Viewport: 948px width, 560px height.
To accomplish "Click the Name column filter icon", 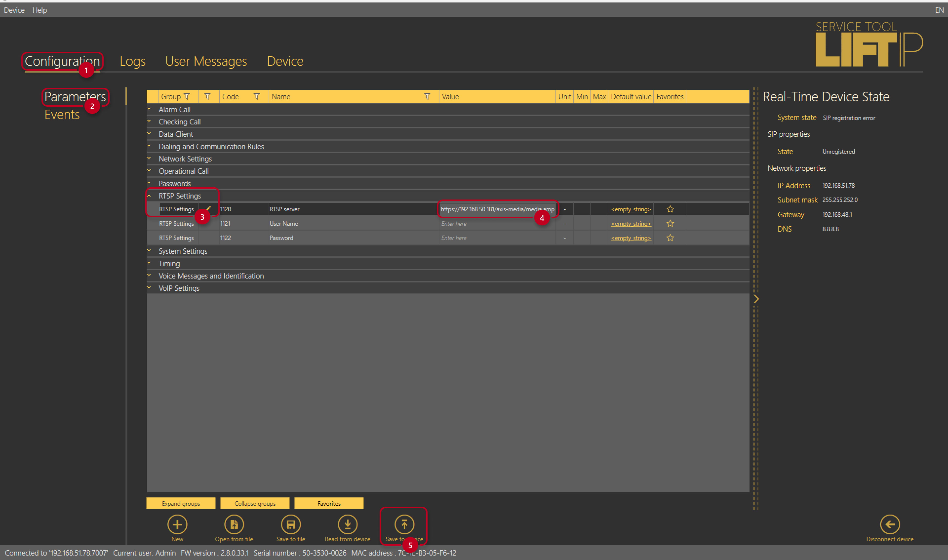I will [427, 96].
